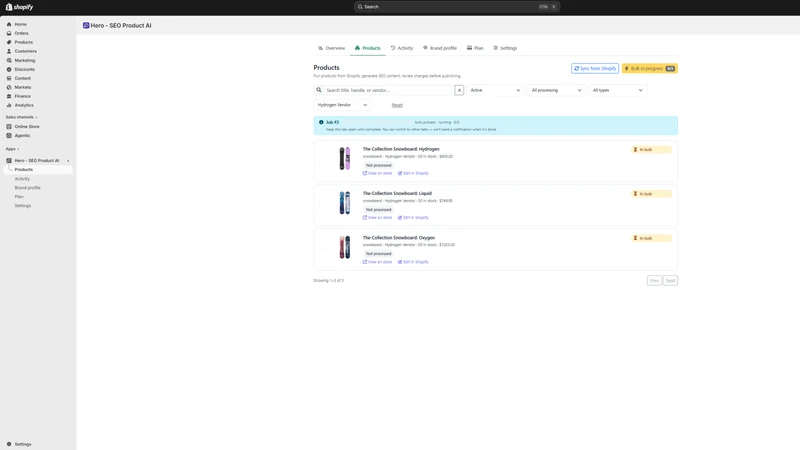Open Products under Hero app in sidebar
Viewport: 800px width, 450px height.
tap(23, 169)
